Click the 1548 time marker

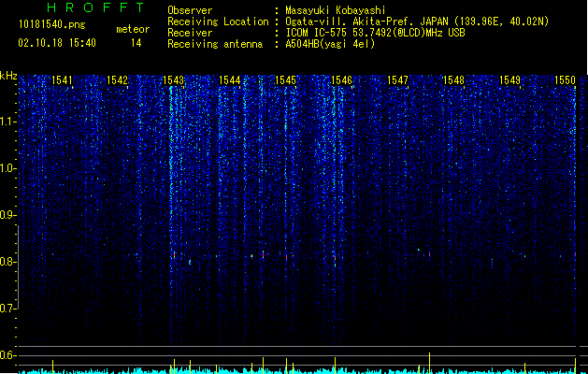[x=453, y=79]
